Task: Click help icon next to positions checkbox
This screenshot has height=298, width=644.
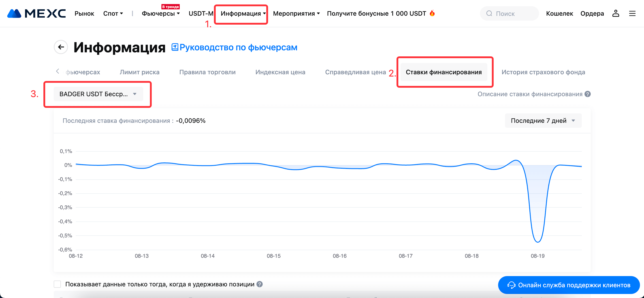Action: [x=260, y=284]
